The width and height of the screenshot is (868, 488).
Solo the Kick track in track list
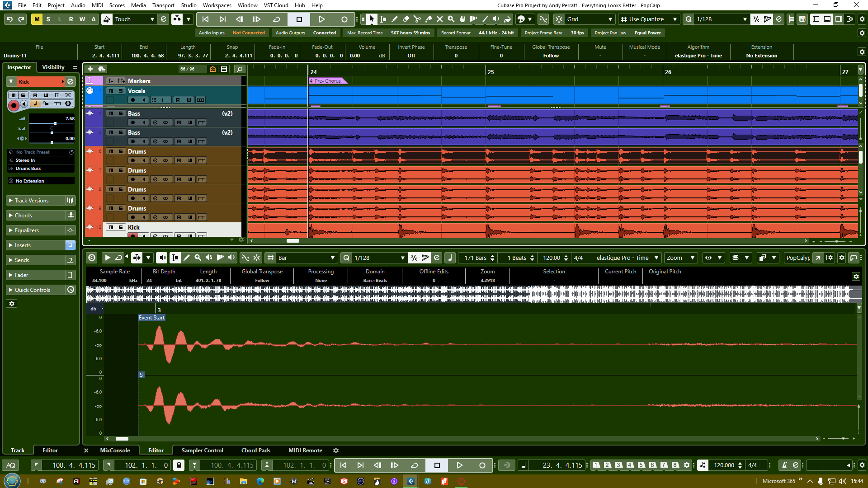121,227
